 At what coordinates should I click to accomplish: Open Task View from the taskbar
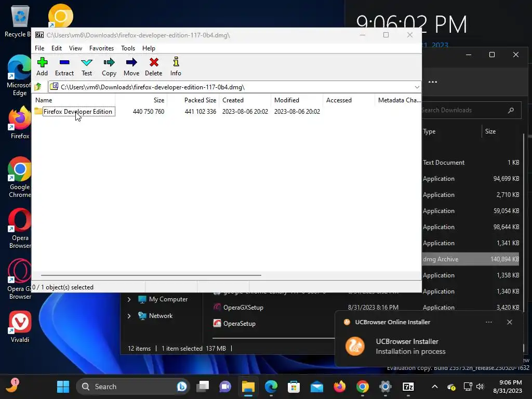(x=203, y=387)
